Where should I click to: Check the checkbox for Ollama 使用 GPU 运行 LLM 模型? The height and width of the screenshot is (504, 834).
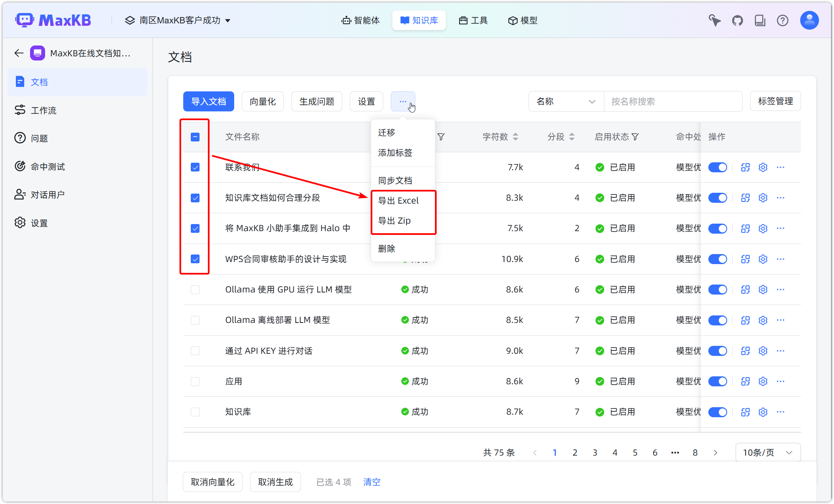pyautogui.click(x=195, y=289)
